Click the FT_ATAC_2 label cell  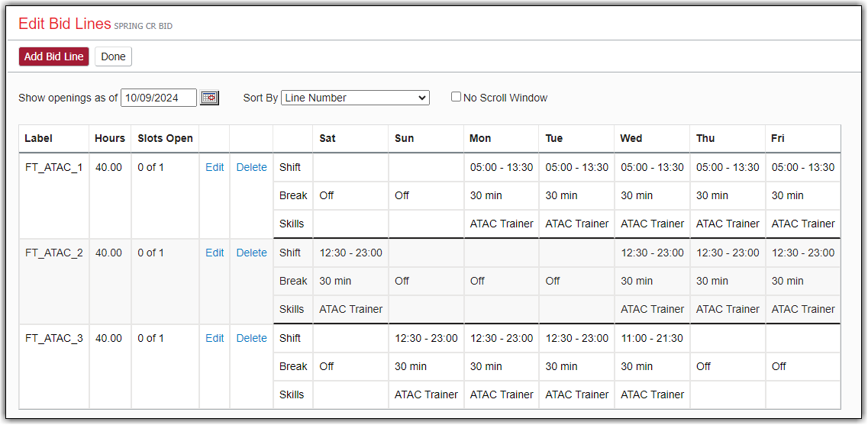[53, 253]
